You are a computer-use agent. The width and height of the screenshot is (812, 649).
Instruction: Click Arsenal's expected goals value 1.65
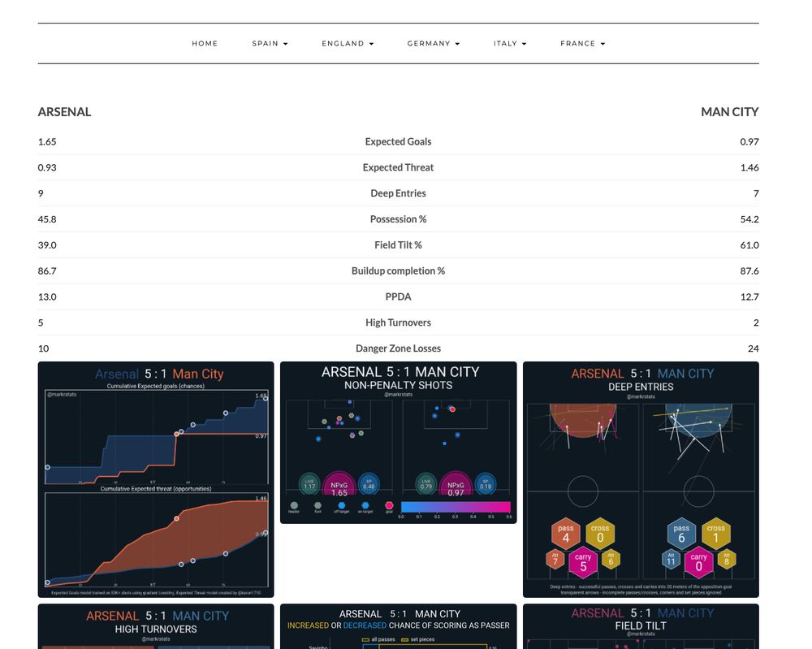[47, 141]
